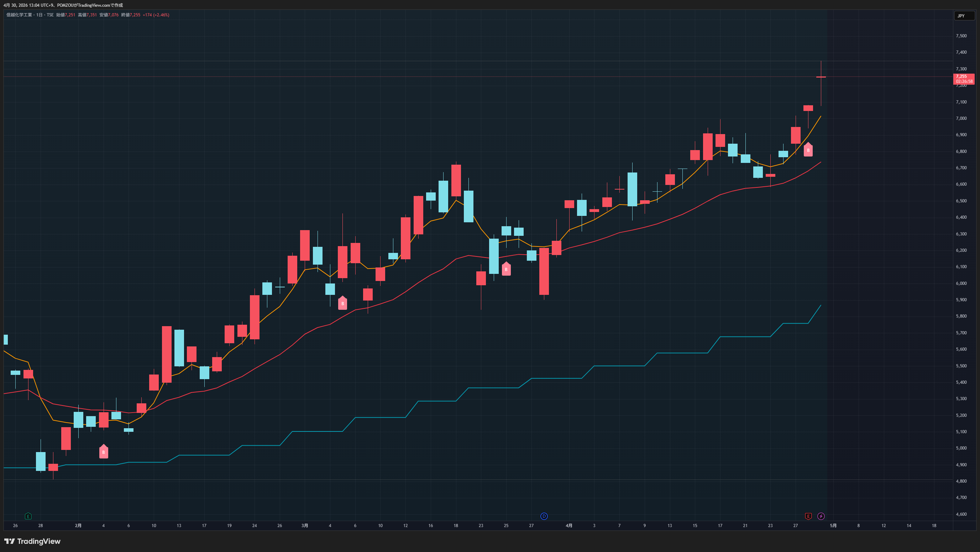Click the purple lightning event icon

pyautogui.click(x=821, y=516)
